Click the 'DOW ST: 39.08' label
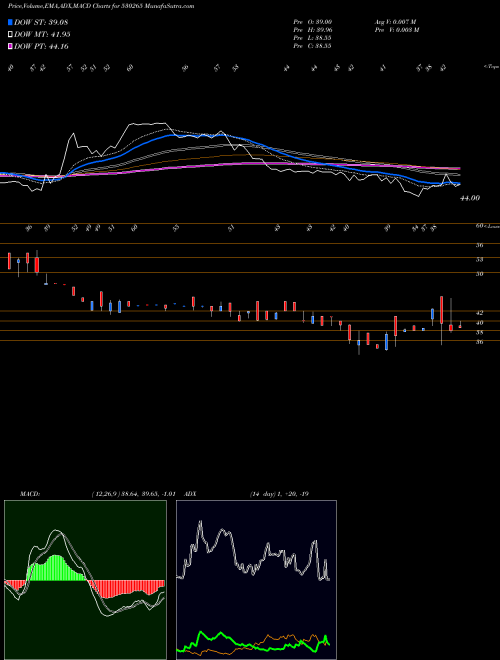The height and width of the screenshot is (660, 500). (41, 22)
